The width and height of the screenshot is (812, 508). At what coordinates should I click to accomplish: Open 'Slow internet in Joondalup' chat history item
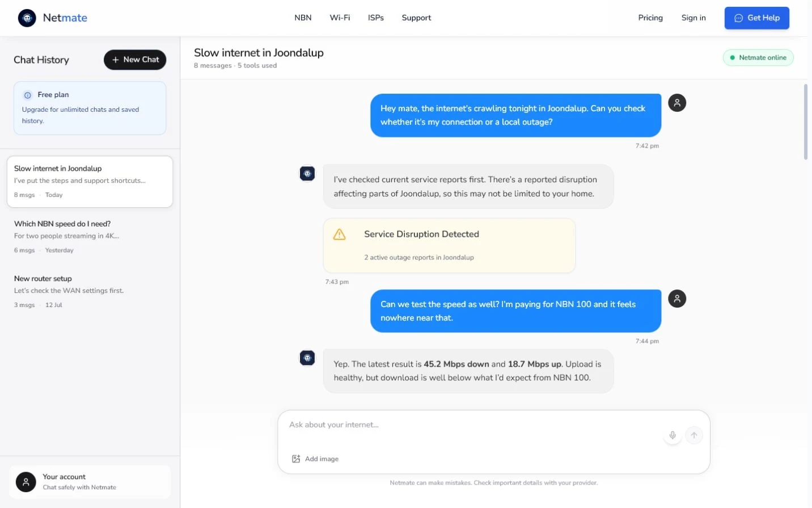pyautogui.click(x=90, y=182)
